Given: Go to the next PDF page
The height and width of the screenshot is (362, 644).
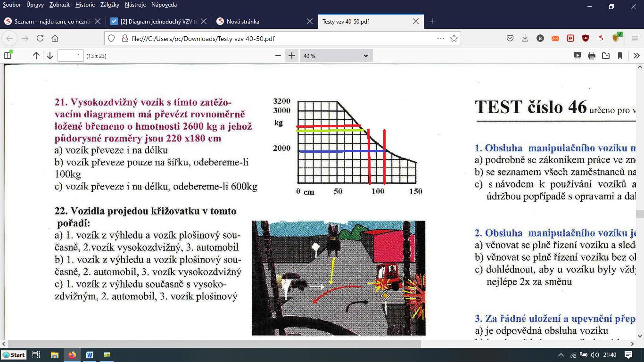Looking at the screenshot, I should pos(50,56).
